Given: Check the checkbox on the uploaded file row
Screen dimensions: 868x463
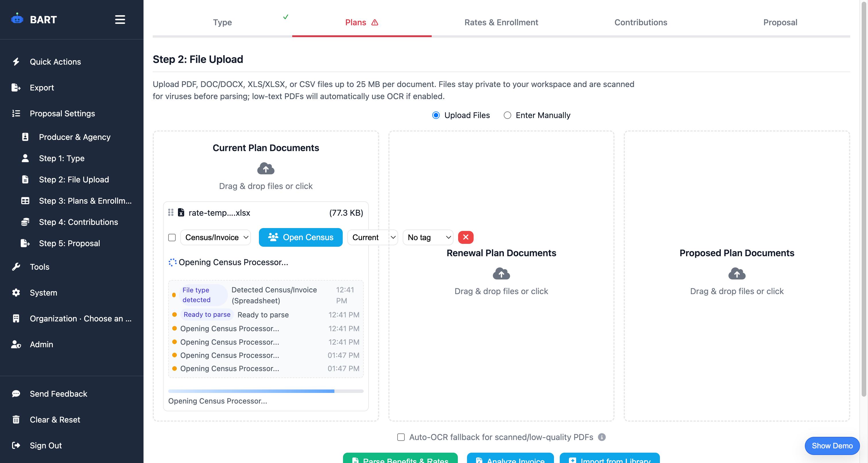Looking at the screenshot, I should tap(172, 238).
